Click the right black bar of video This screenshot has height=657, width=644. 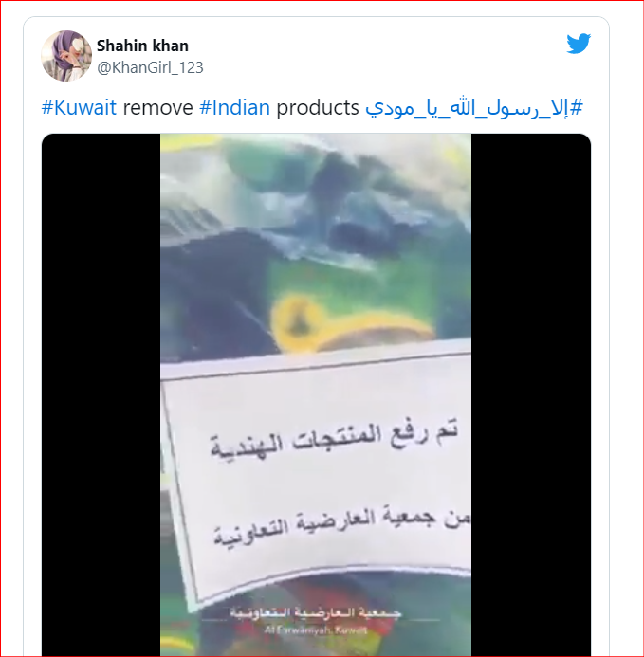531,394
